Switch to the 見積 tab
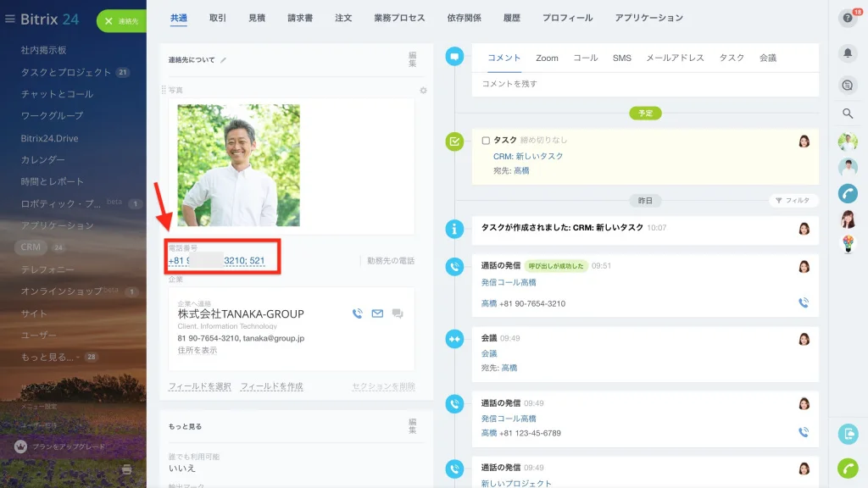868x488 pixels. [257, 18]
